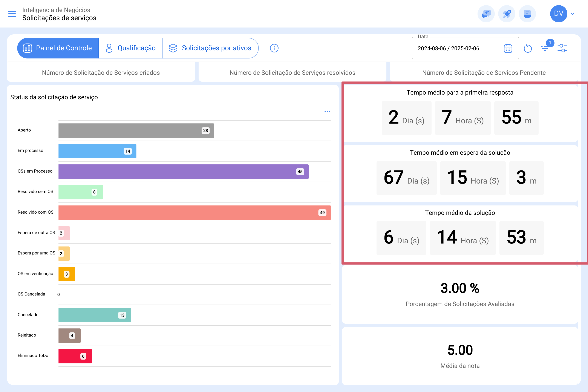
Task: Switch to Qualificação tab
Action: click(131, 48)
